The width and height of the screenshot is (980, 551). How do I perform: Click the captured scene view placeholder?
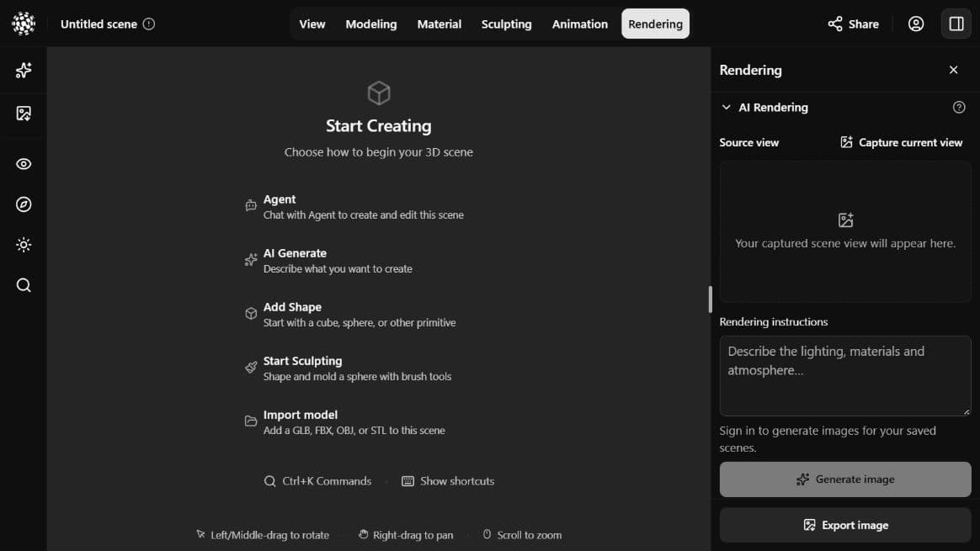point(845,232)
